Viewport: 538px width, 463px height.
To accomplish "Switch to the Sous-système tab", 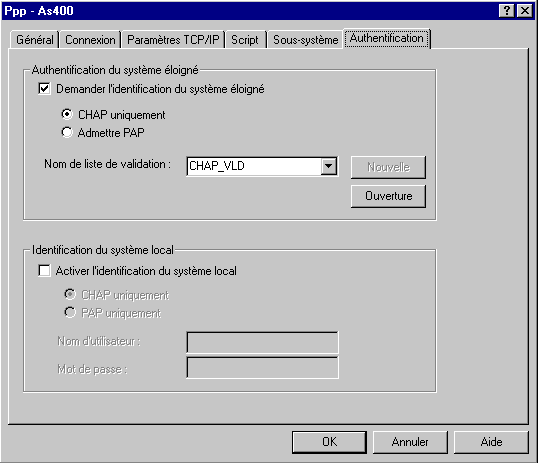I will pos(305,40).
